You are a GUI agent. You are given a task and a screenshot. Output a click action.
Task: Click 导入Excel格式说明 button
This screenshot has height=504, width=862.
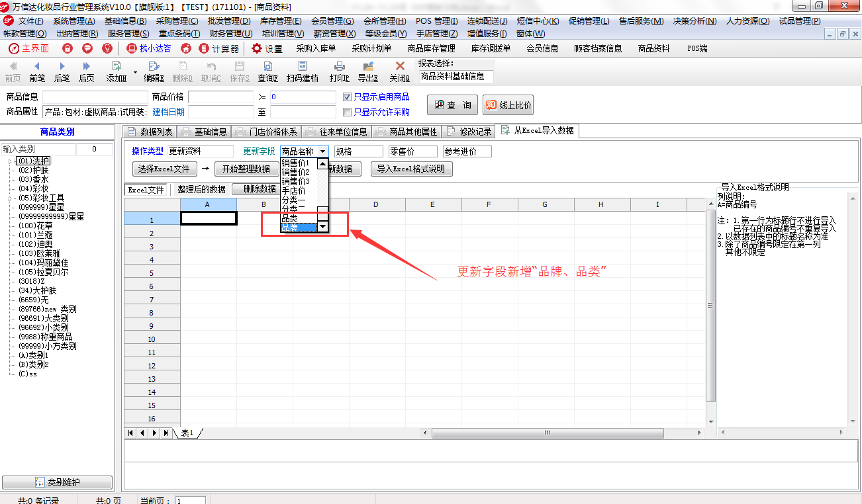coord(412,169)
